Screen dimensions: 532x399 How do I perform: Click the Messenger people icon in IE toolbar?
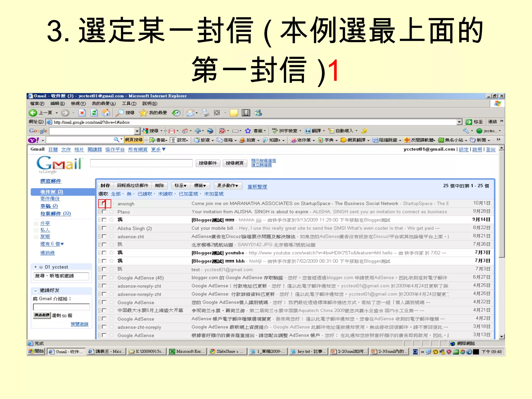(x=258, y=113)
